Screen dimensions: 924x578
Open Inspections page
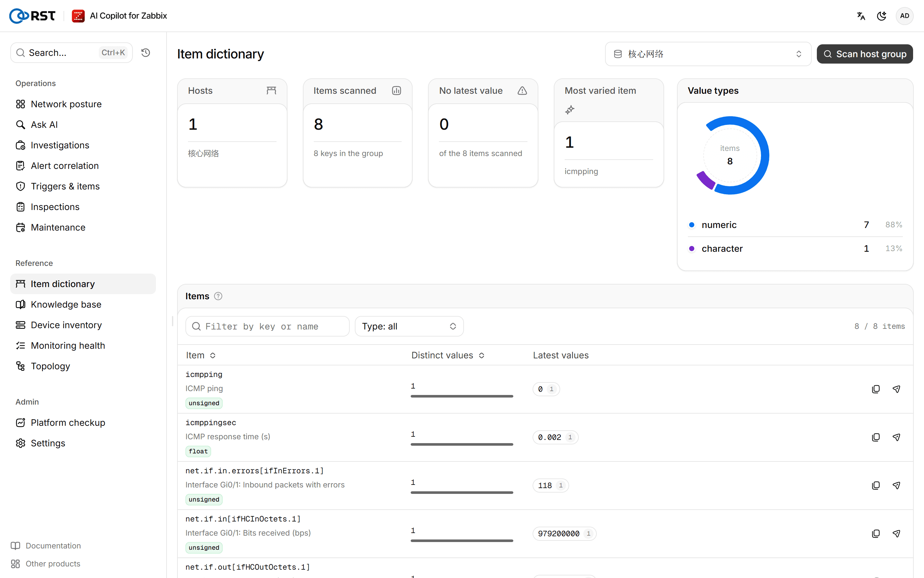pos(83,207)
